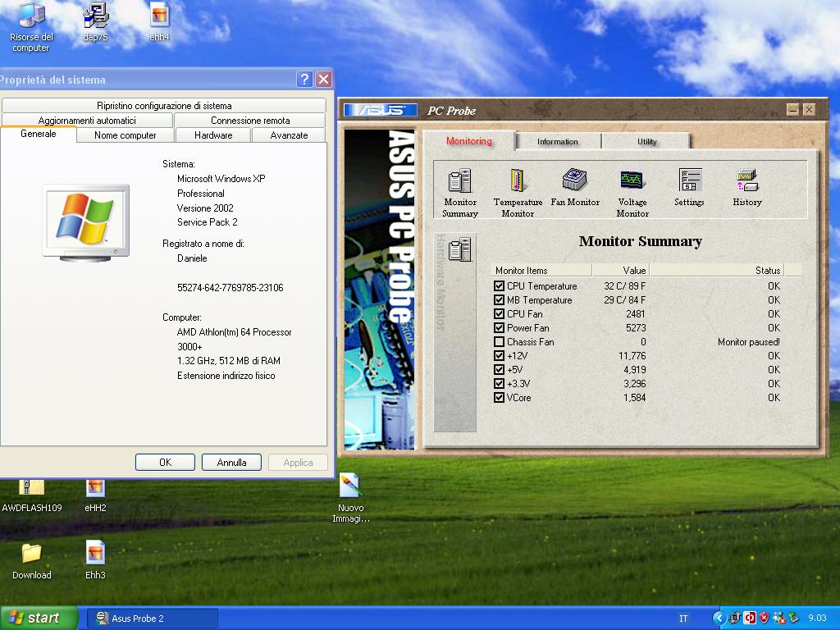This screenshot has height=630, width=840.
Task: Enable the Chassis Fan checkbox
Action: click(499, 342)
